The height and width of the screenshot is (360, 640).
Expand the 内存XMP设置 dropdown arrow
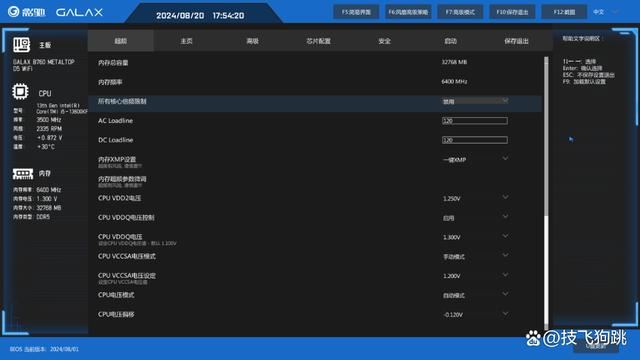(505, 158)
